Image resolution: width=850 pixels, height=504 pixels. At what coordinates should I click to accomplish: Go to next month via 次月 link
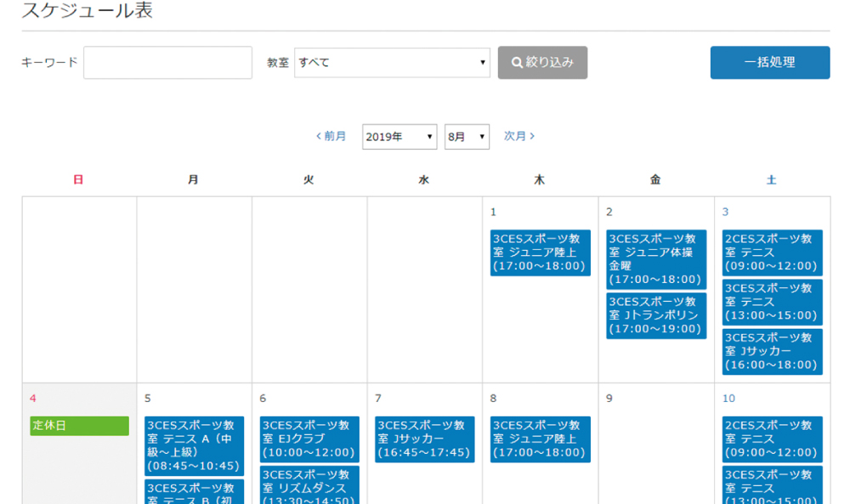pos(518,136)
